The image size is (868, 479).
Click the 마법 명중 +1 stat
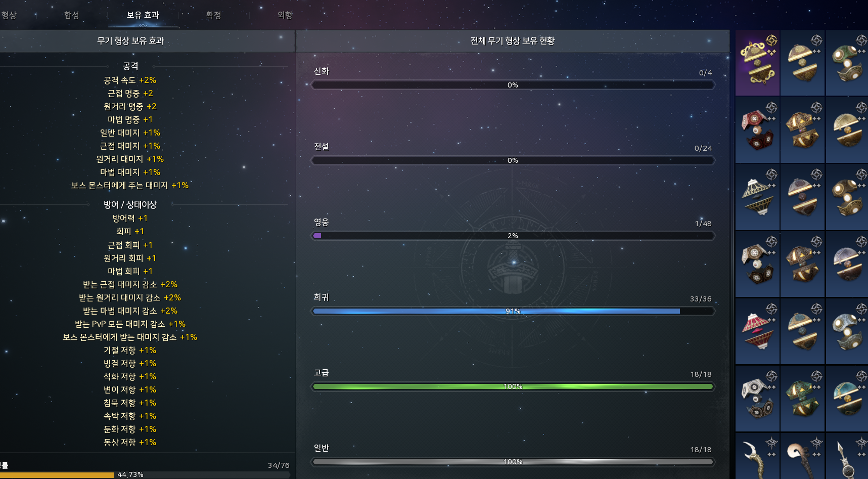[x=130, y=120]
